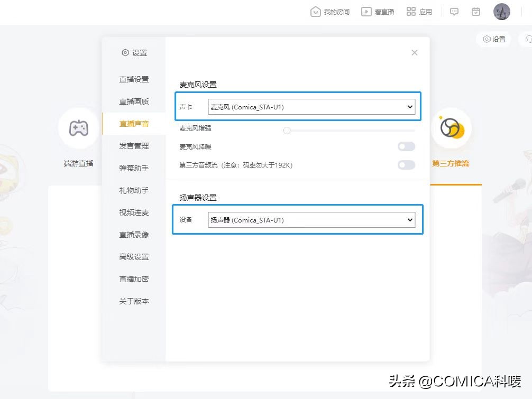Click the 我的房间 home icon

pos(316,11)
